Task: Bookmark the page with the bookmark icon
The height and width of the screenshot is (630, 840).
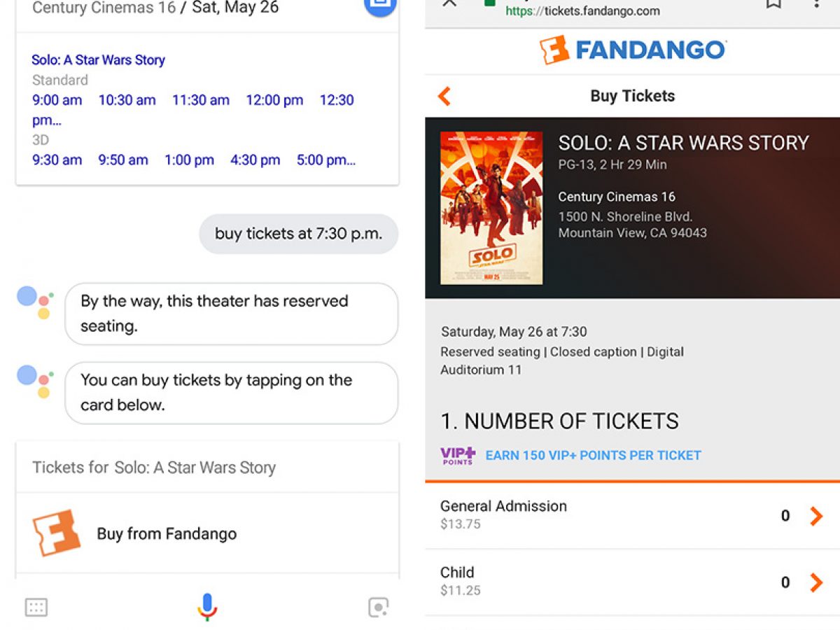Action: click(x=773, y=3)
